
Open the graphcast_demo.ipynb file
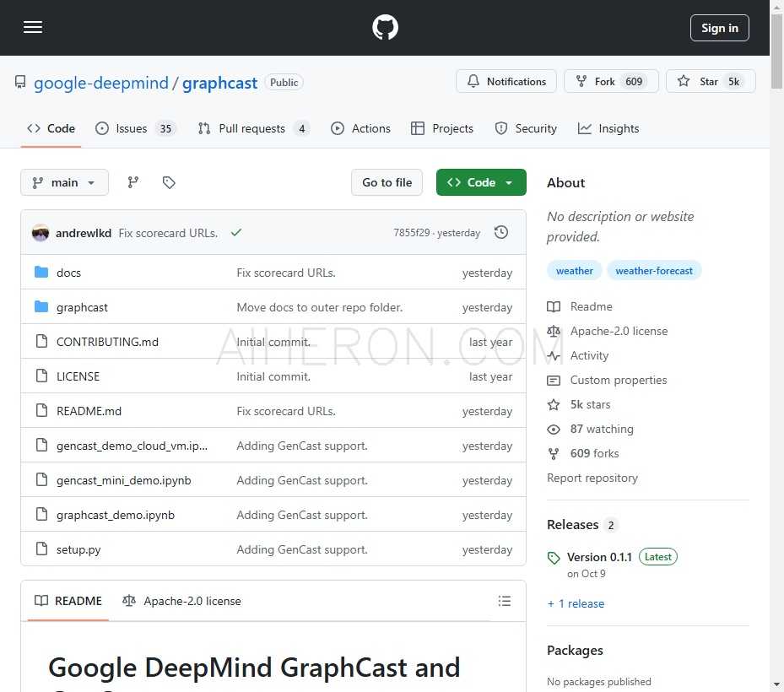point(116,515)
